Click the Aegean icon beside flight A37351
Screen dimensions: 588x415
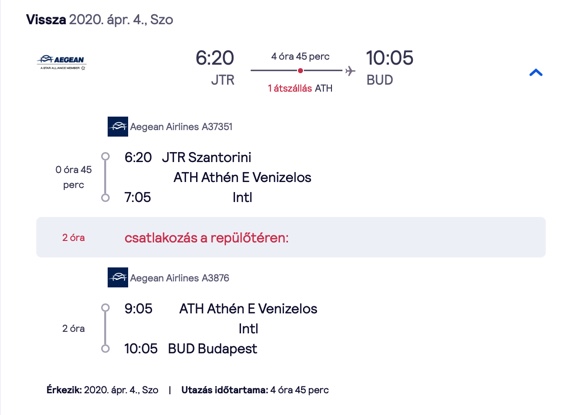click(118, 127)
